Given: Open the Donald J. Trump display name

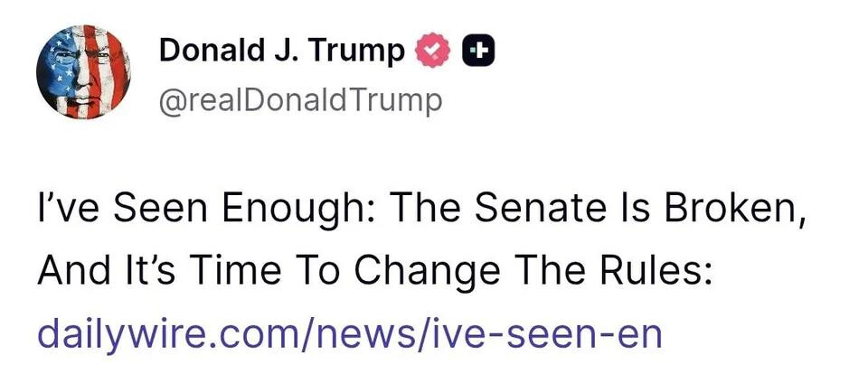Looking at the screenshot, I should pyautogui.click(x=282, y=52).
